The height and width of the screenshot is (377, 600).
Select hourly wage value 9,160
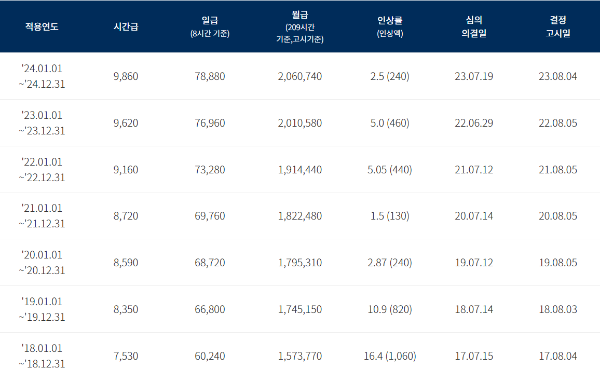pyautogui.click(x=126, y=170)
